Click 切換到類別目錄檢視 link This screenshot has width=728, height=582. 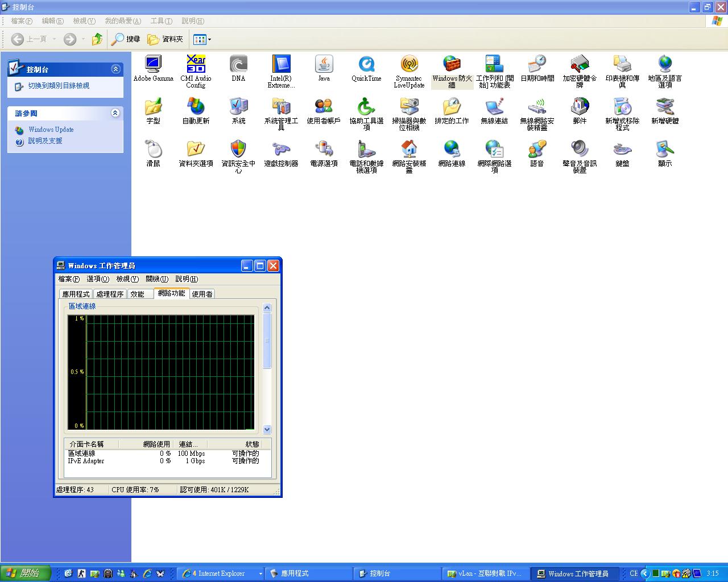(x=59, y=86)
